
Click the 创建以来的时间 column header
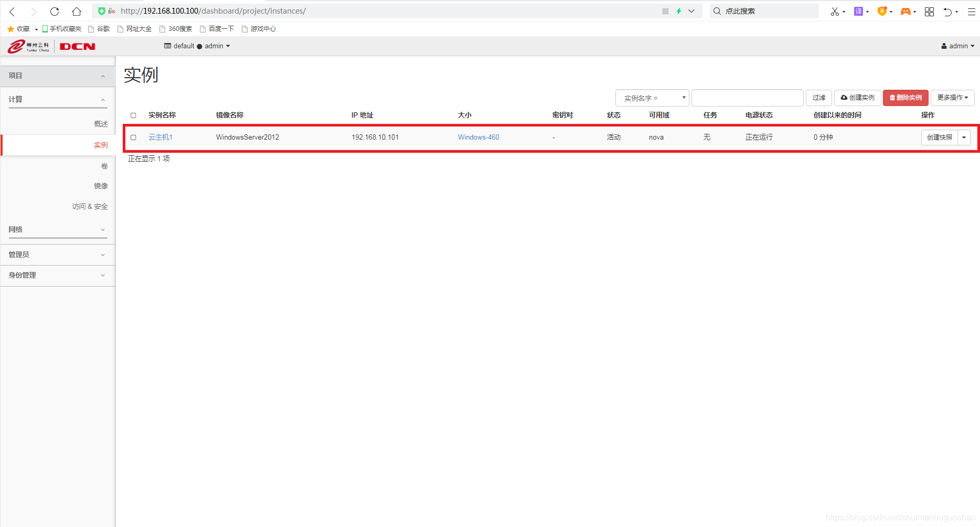coord(837,115)
